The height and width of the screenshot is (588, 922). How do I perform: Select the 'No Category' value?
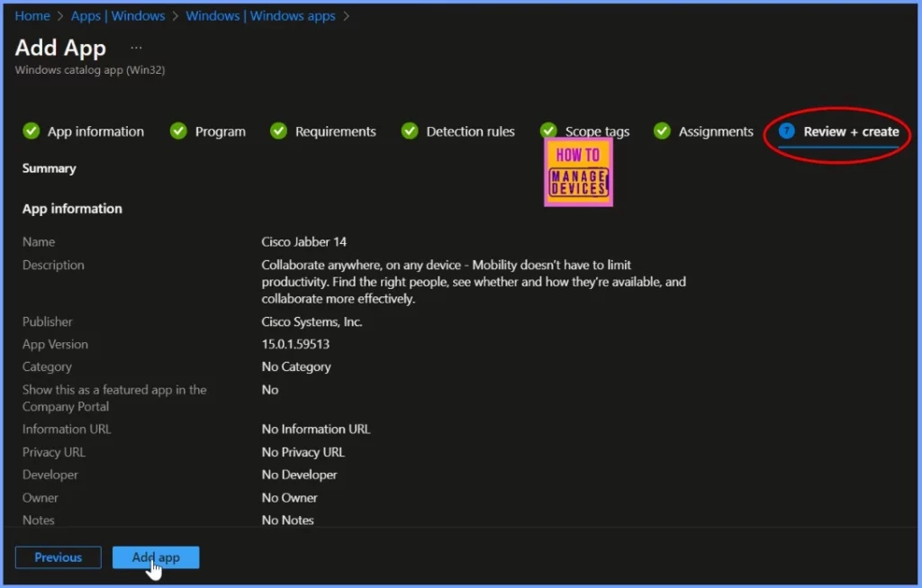[x=296, y=366]
